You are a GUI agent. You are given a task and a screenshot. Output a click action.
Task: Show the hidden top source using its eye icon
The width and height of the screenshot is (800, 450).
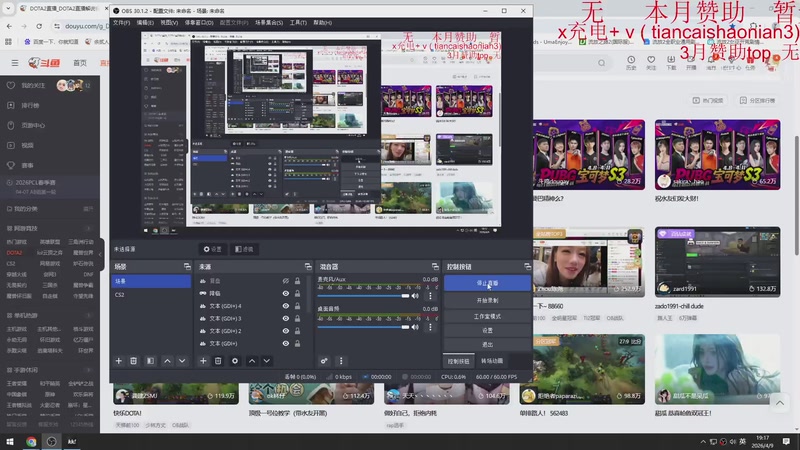pyautogui.click(x=286, y=281)
